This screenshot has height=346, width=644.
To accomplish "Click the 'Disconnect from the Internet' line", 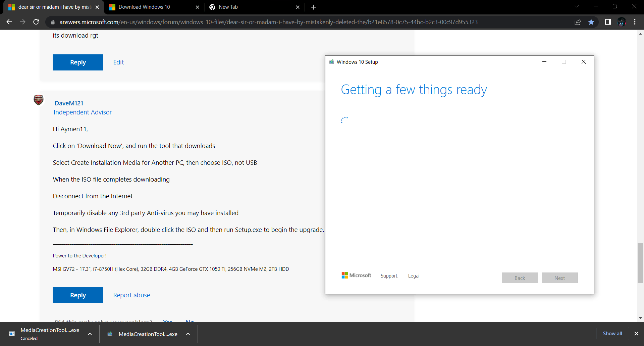I will pos(93,196).
